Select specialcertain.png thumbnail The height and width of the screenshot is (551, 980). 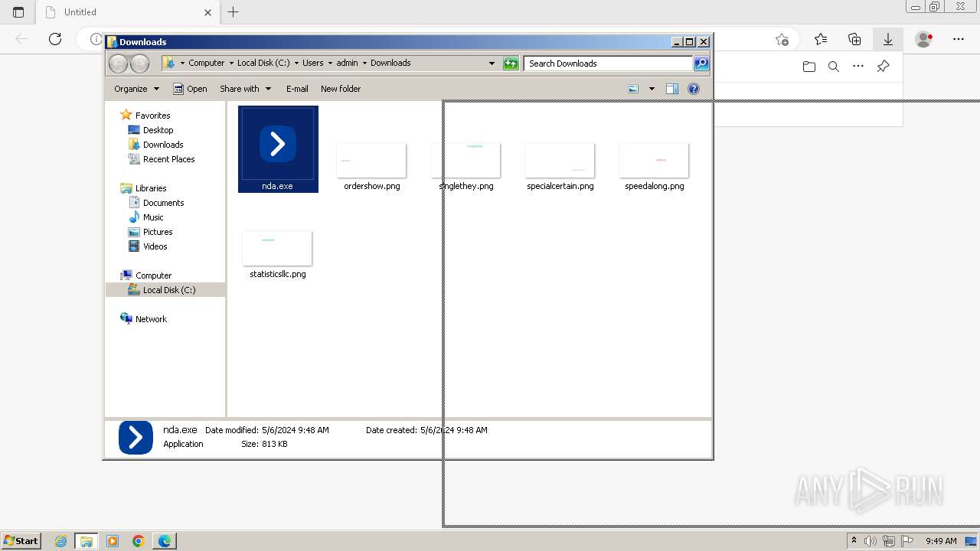(x=560, y=160)
